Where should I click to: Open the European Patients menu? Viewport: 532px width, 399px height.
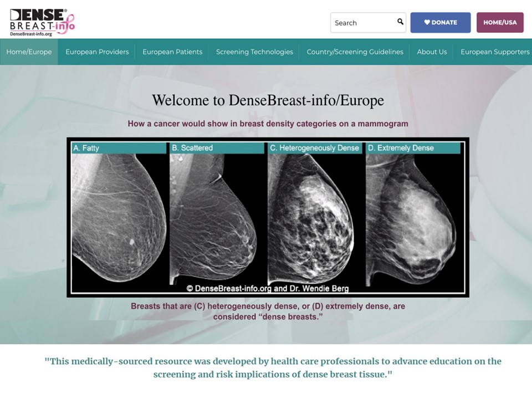tap(172, 52)
